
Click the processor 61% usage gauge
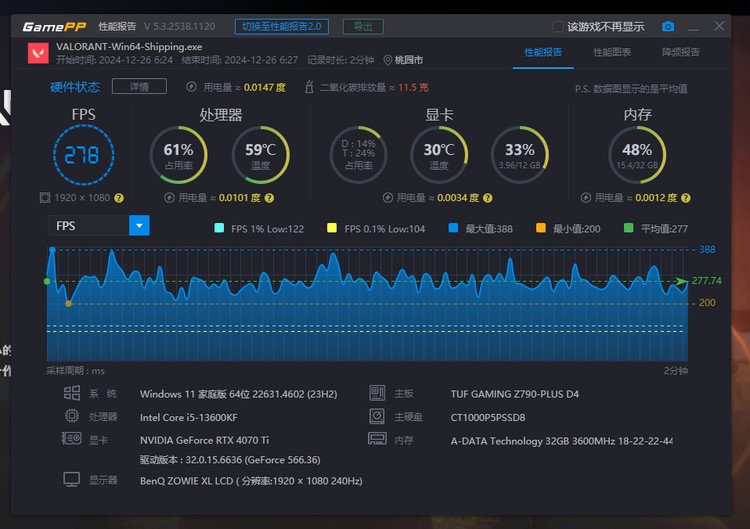click(x=178, y=155)
